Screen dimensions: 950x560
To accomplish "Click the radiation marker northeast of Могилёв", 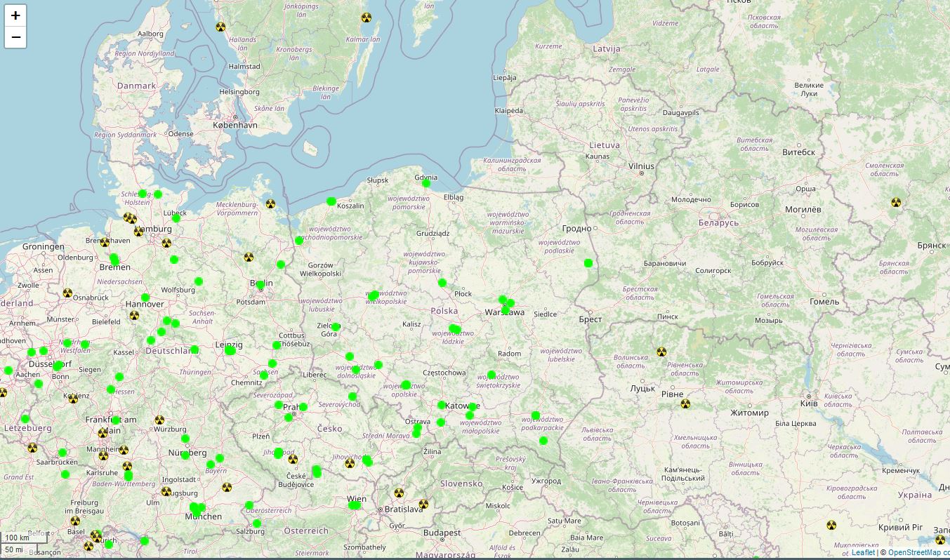I will pos(896,203).
